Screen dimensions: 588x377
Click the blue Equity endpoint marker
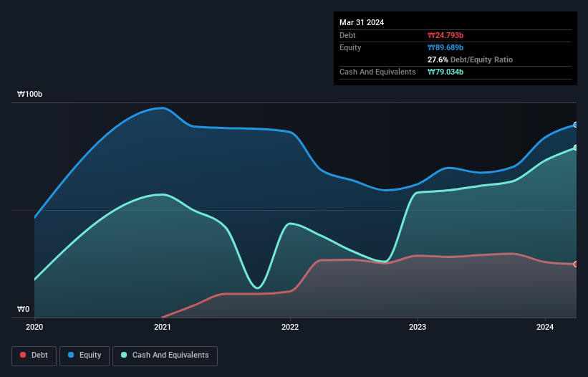pos(576,125)
